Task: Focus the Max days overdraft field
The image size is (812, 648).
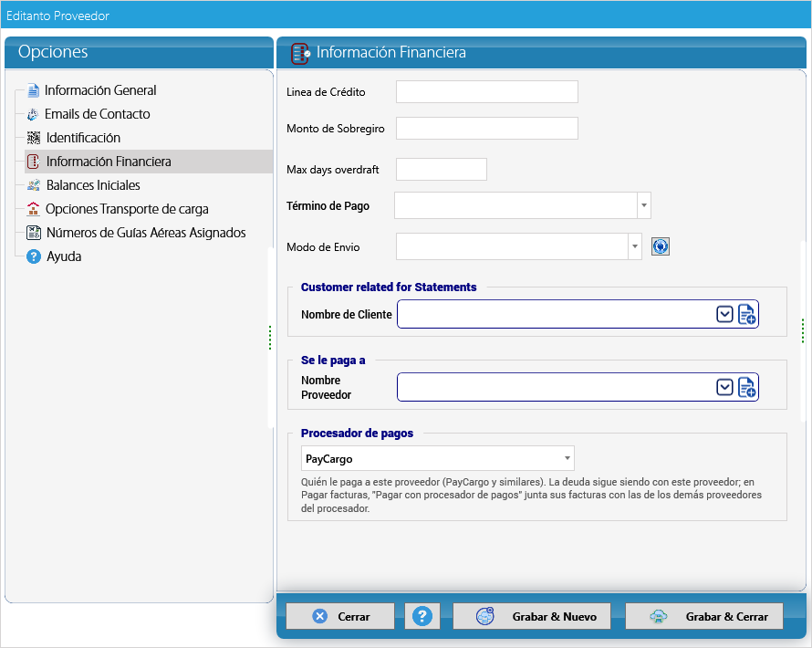Action: click(442, 170)
